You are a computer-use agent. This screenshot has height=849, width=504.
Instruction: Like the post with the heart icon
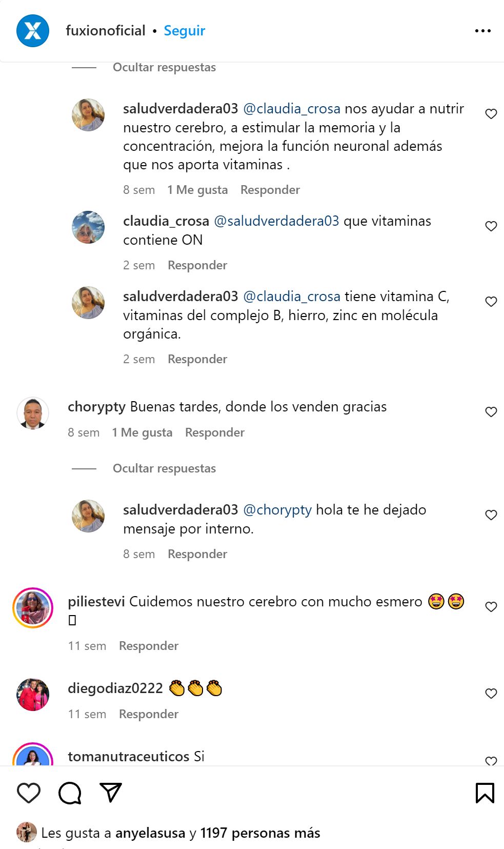tap(29, 793)
